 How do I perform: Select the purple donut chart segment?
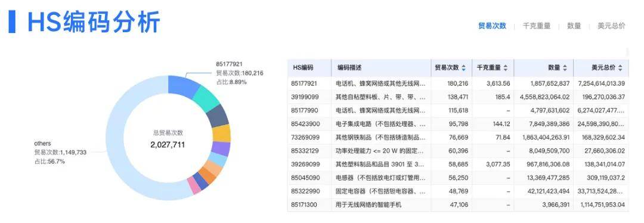click(x=221, y=148)
